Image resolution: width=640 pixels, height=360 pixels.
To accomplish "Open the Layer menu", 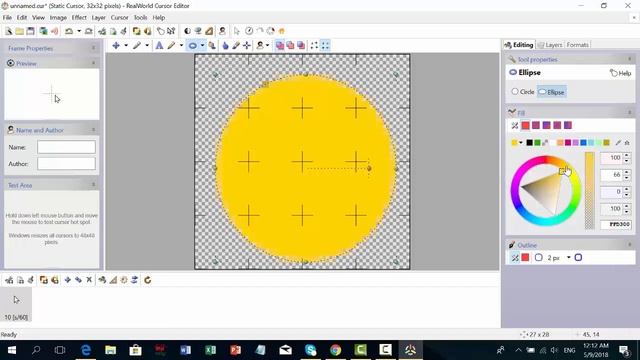I will pyautogui.click(x=98, y=18).
